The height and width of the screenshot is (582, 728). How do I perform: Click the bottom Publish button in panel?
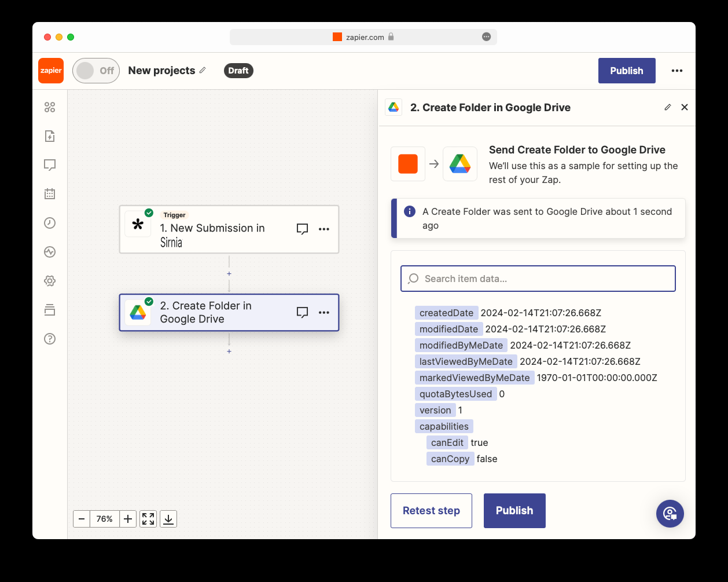(x=514, y=511)
